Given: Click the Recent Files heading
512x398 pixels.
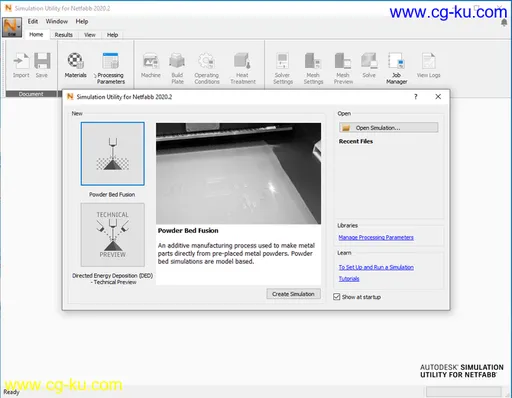Looking at the screenshot, I should pyautogui.click(x=356, y=141).
